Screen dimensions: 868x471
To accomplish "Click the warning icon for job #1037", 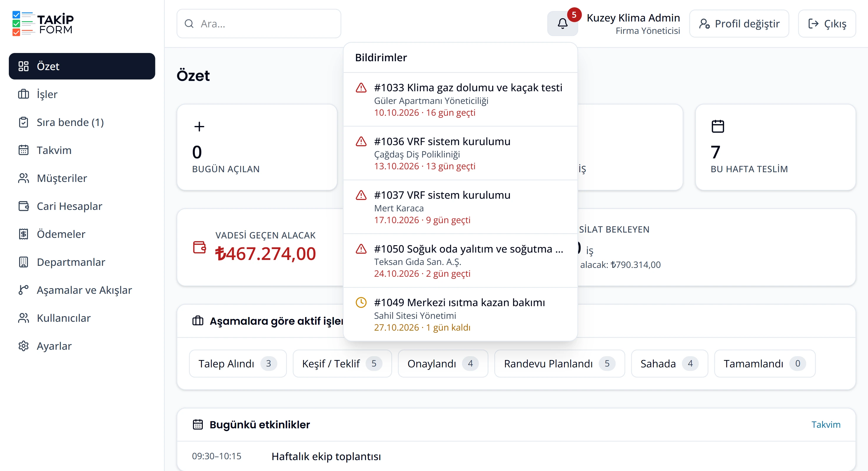I will point(361,195).
